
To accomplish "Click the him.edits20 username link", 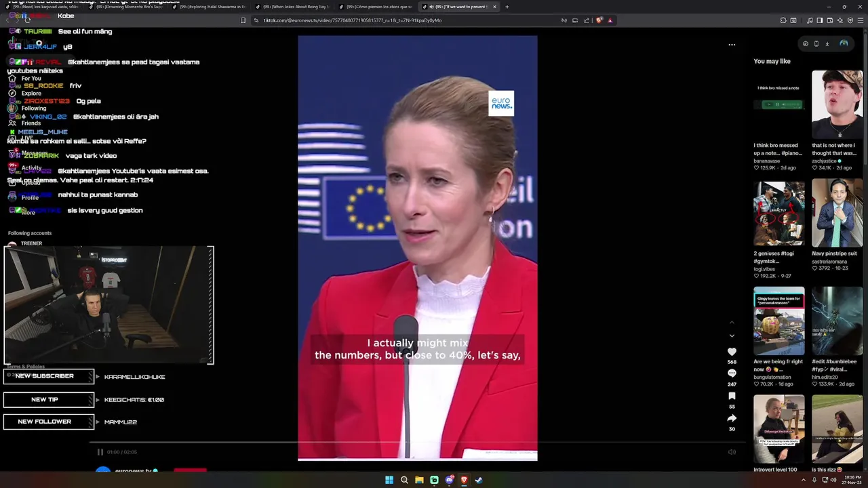I will pos(827,377).
